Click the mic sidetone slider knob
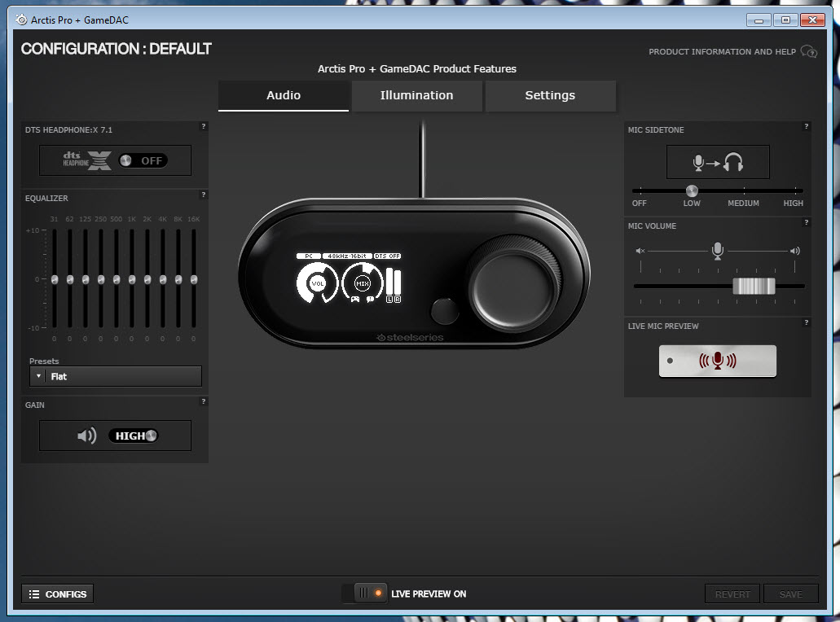840x622 pixels. (x=692, y=191)
